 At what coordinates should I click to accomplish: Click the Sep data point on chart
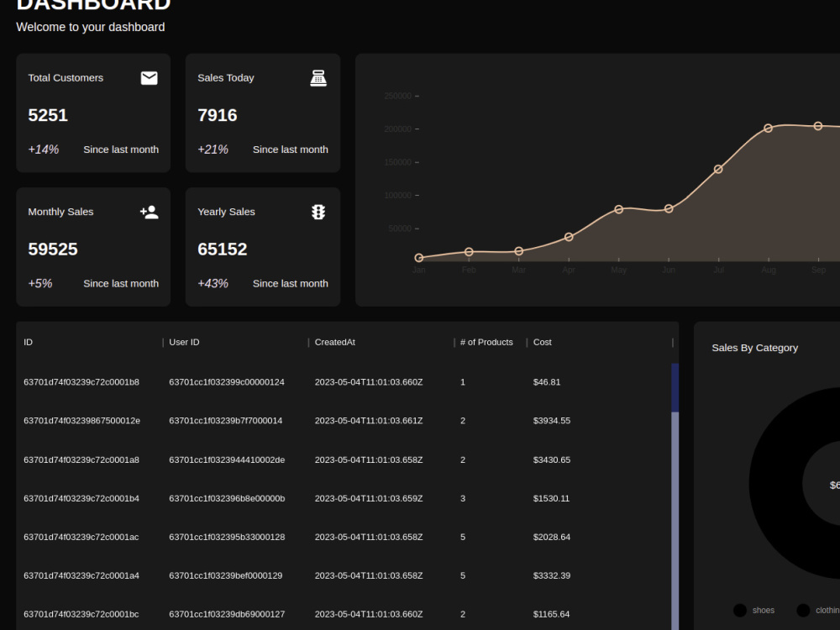pos(818,127)
